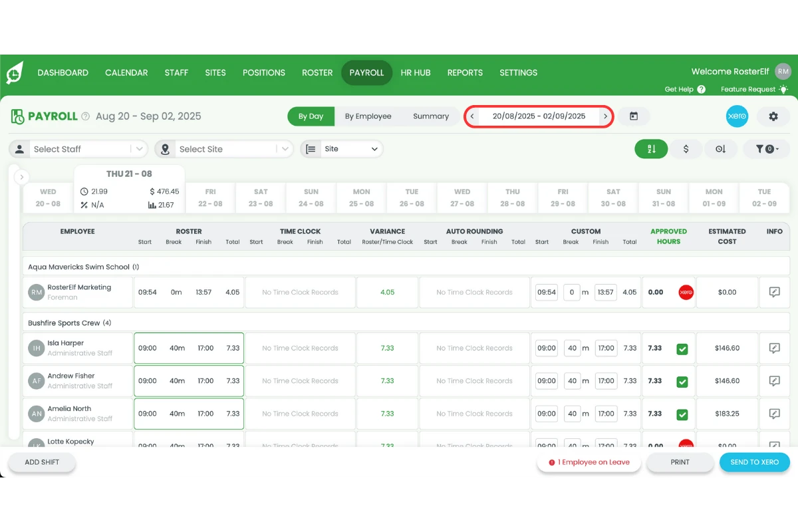Switch to By Employee view
The height and width of the screenshot is (532, 798).
(368, 116)
